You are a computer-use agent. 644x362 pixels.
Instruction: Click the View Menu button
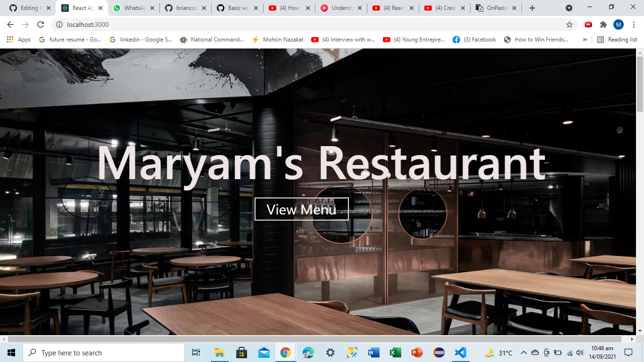[301, 209]
